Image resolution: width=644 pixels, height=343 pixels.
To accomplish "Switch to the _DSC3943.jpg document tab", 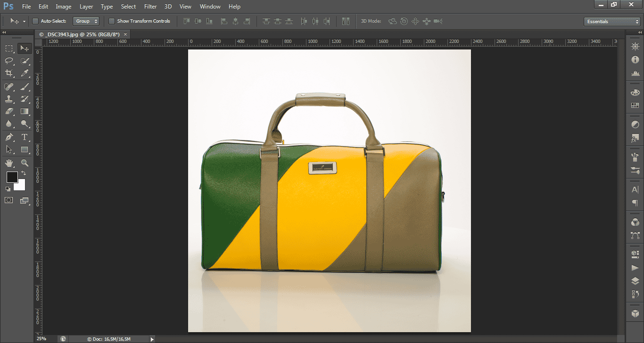I will pos(79,34).
